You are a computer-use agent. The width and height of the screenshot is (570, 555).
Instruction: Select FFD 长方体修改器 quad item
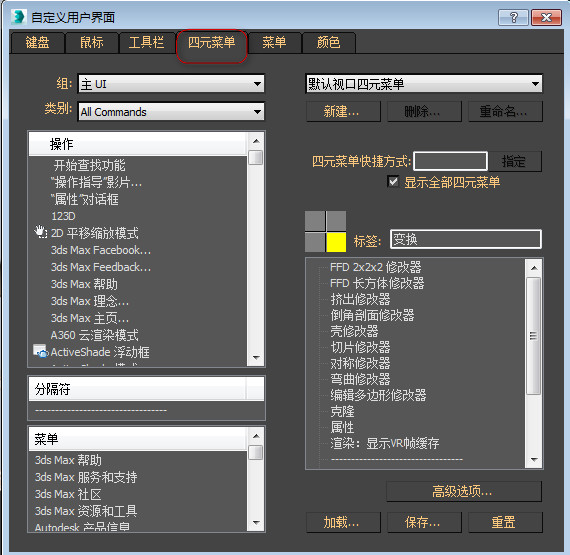(377, 283)
